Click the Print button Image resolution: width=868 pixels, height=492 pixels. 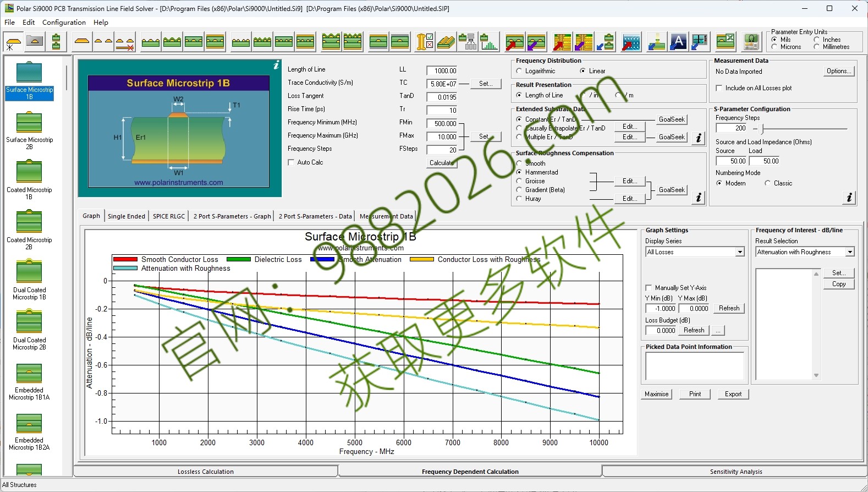click(x=695, y=394)
